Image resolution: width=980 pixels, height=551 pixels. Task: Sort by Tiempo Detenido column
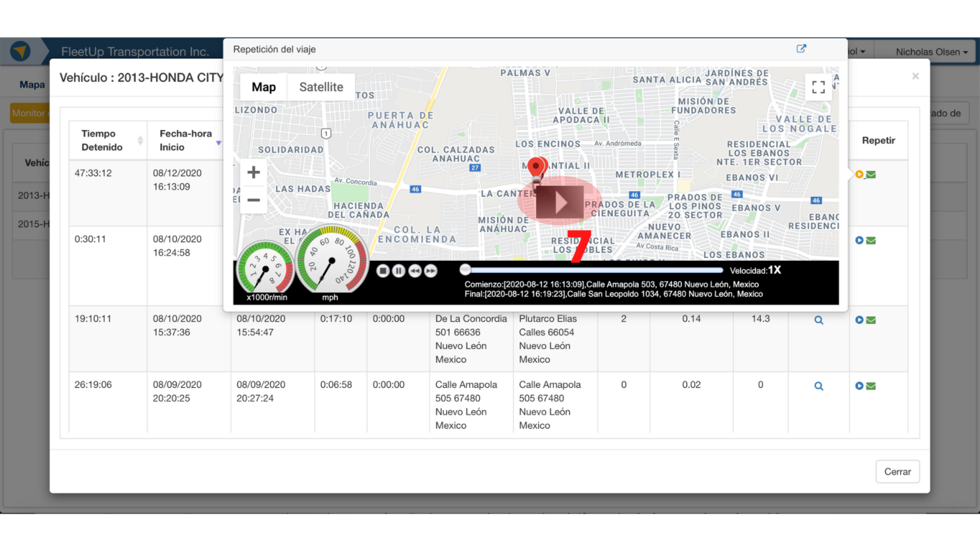(x=107, y=140)
